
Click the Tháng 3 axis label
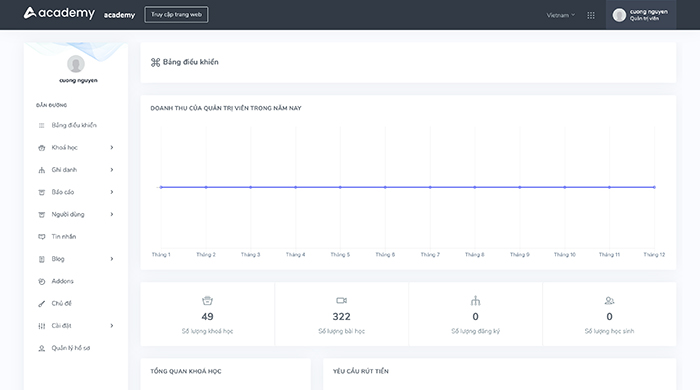(250, 254)
